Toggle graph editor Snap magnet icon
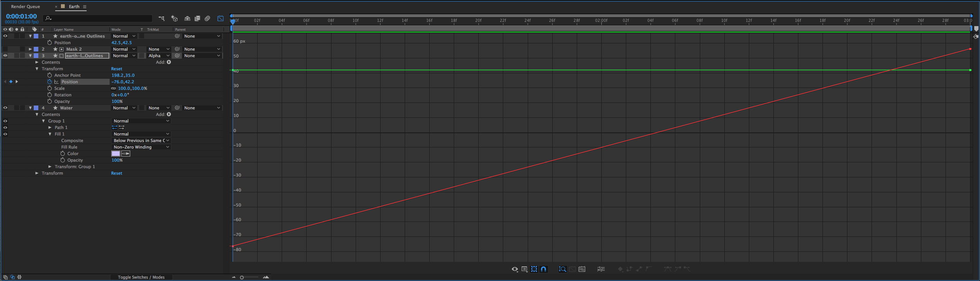Screen dimensions: 980x281 543,269
